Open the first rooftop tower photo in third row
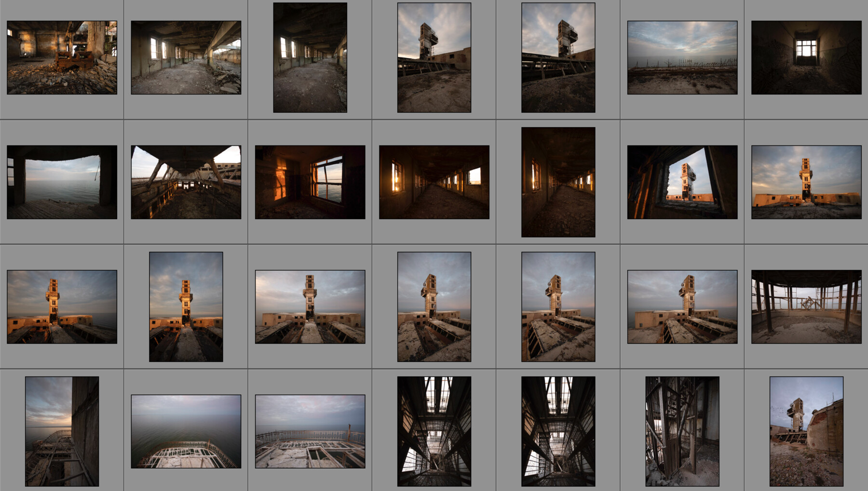868x491 pixels. coord(62,306)
